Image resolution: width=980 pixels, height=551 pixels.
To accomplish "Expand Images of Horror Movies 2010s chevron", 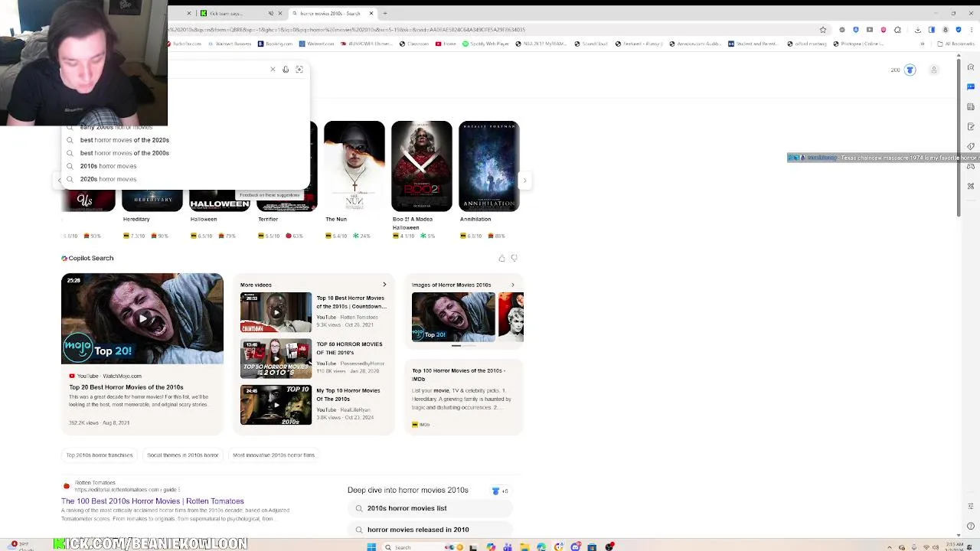I will [x=513, y=285].
